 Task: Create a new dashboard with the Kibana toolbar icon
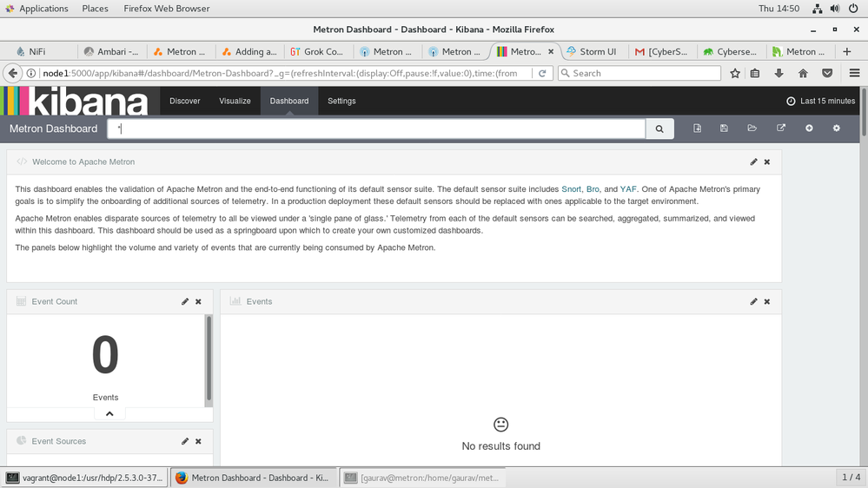point(697,129)
